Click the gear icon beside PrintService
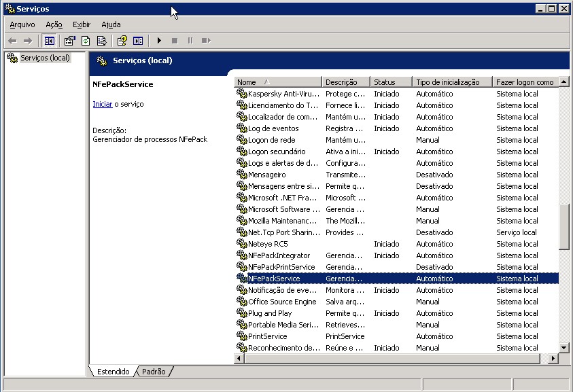Image resolution: width=573 pixels, height=392 pixels. click(241, 336)
